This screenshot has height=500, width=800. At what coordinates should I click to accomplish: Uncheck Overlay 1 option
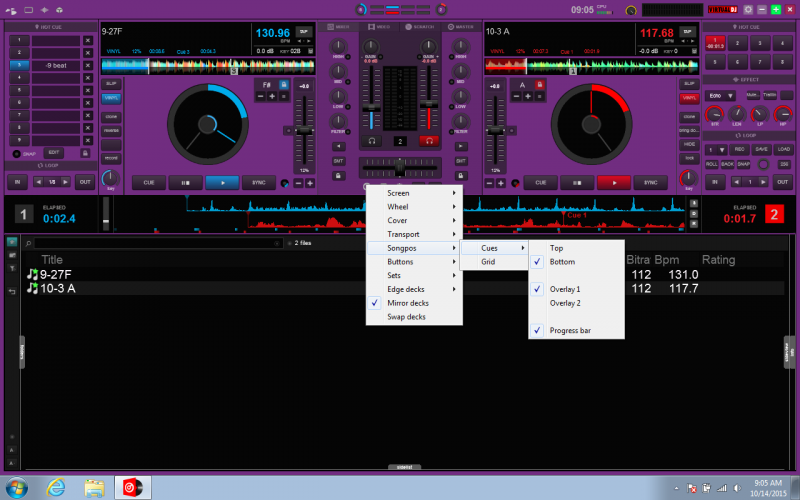click(x=577, y=289)
